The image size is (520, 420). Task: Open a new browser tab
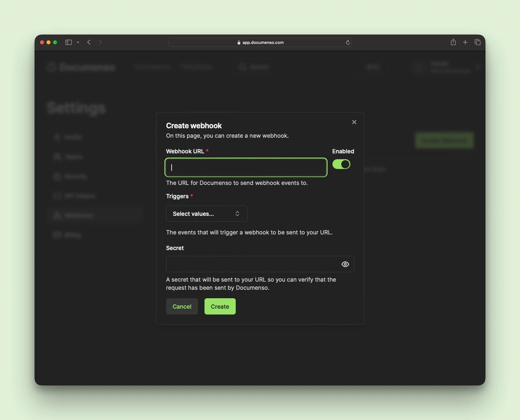[465, 42]
